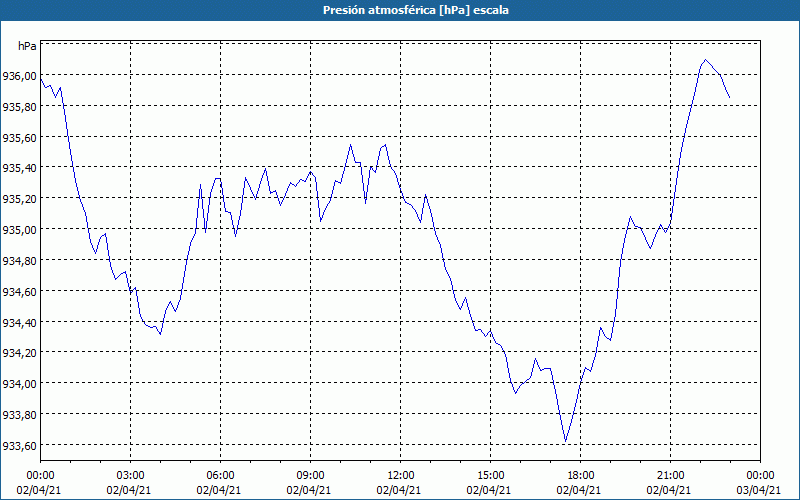Click the pressure curve peak near 22:00
This screenshot has height=500, width=800.
pos(706,60)
